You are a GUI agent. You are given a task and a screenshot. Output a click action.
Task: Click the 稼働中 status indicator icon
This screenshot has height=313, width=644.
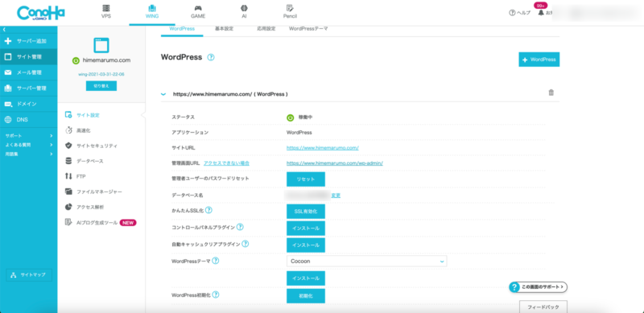pyautogui.click(x=291, y=117)
